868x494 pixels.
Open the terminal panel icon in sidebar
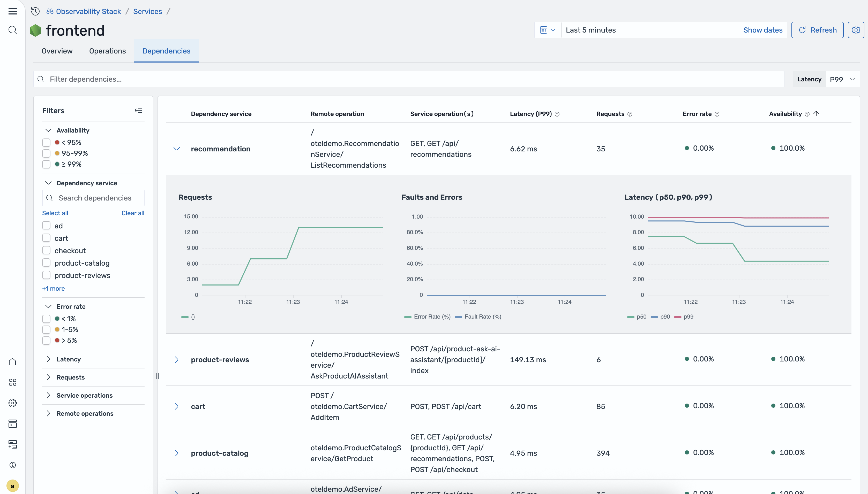pos(13,423)
